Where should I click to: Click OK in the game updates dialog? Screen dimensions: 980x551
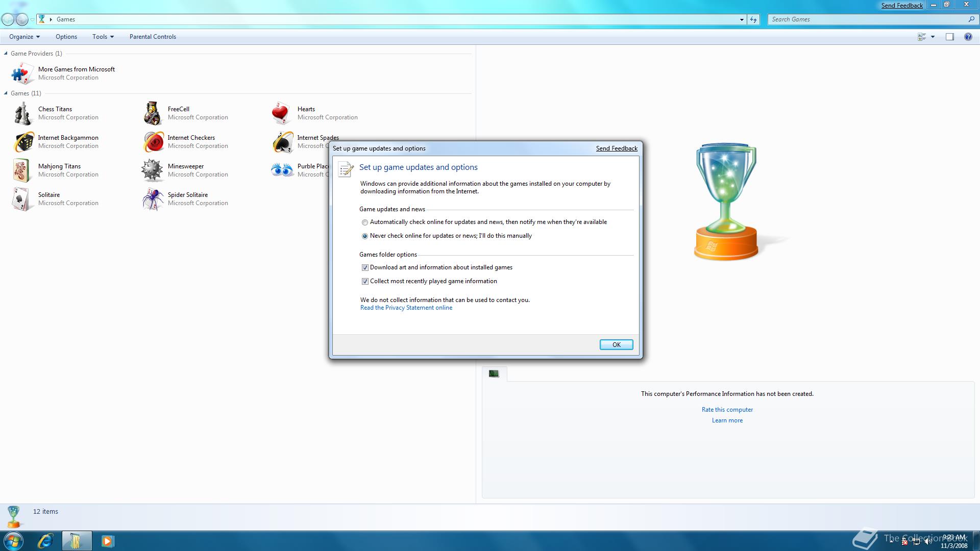click(x=616, y=345)
